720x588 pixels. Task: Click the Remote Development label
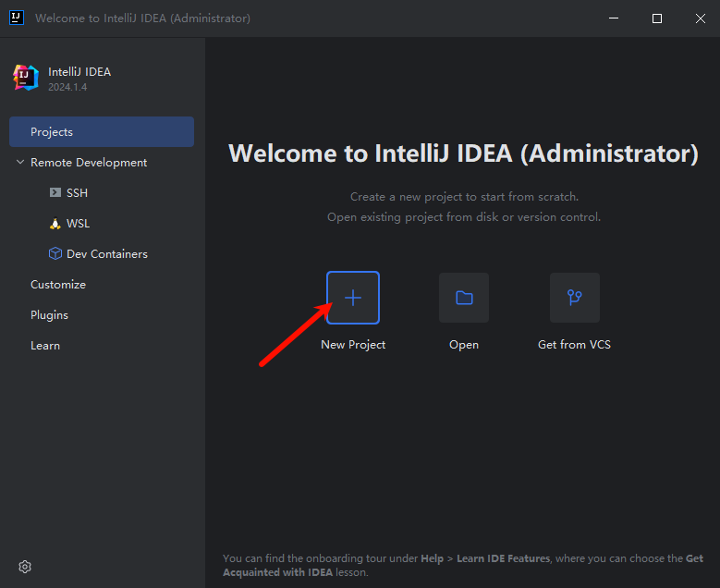[x=89, y=163]
